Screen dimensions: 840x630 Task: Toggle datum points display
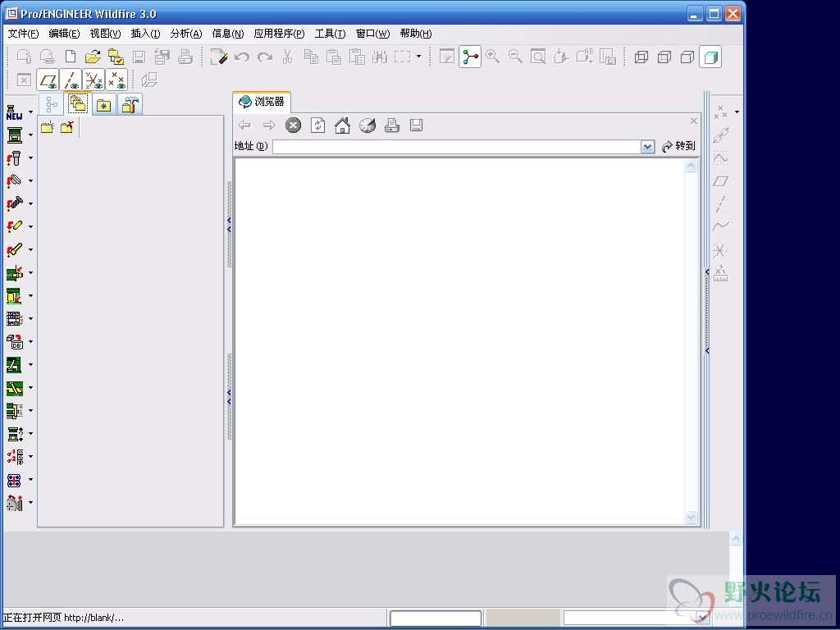pos(116,80)
